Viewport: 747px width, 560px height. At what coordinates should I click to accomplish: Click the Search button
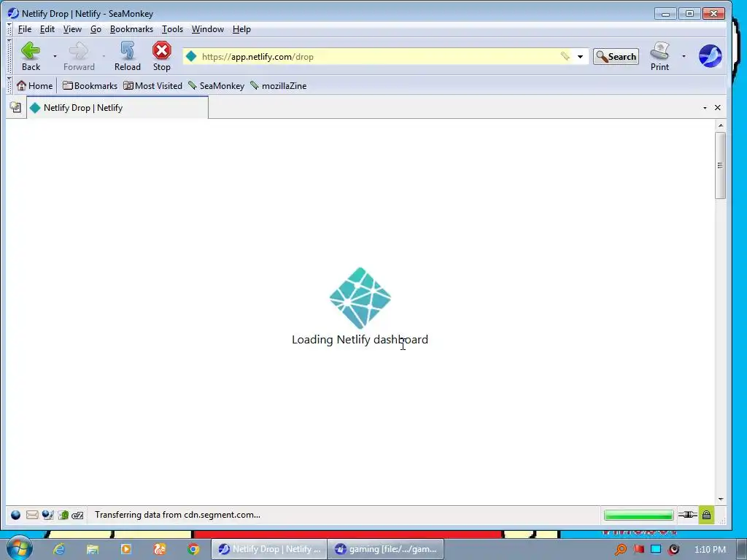click(616, 57)
